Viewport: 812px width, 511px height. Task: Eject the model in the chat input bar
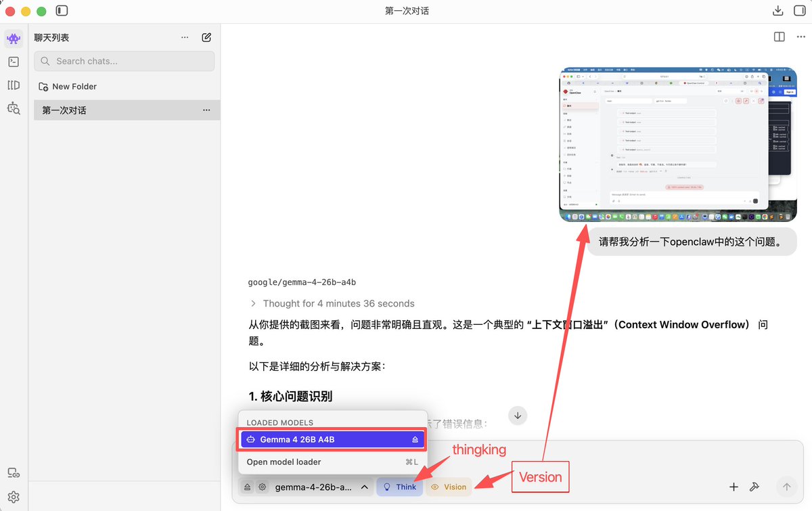(x=248, y=487)
